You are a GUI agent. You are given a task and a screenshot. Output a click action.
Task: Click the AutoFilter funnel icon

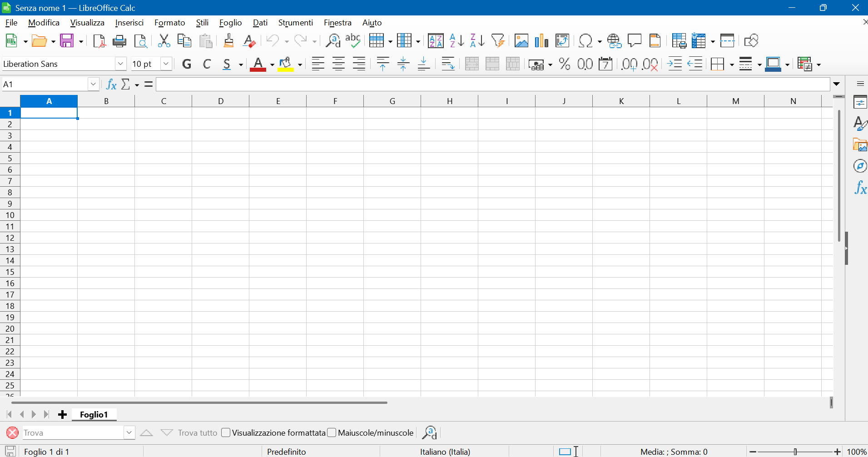pos(498,41)
